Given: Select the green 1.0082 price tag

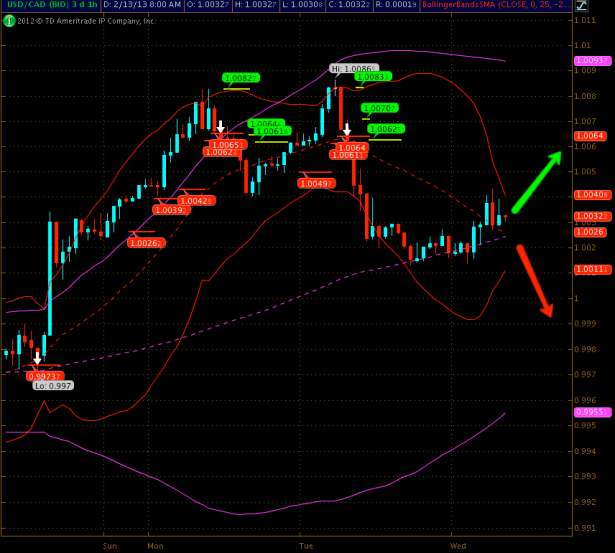Looking at the screenshot, I should 240,77.
